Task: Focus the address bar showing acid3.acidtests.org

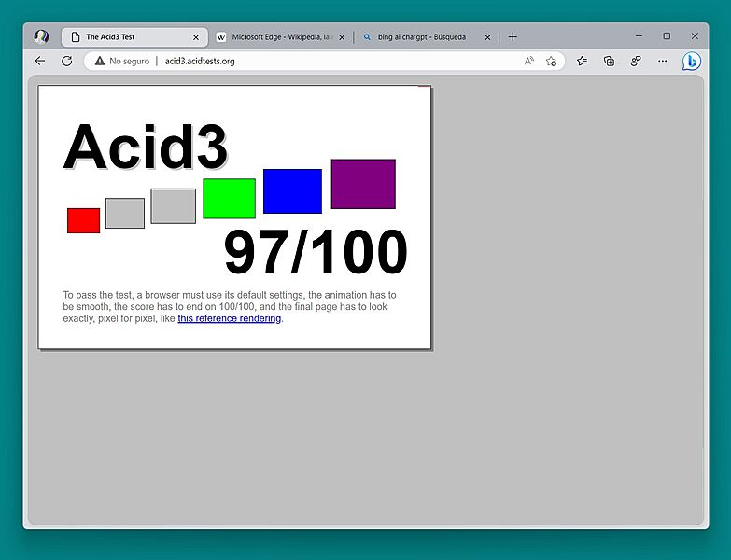Action: pyautogui.click(x=325, y=61)
